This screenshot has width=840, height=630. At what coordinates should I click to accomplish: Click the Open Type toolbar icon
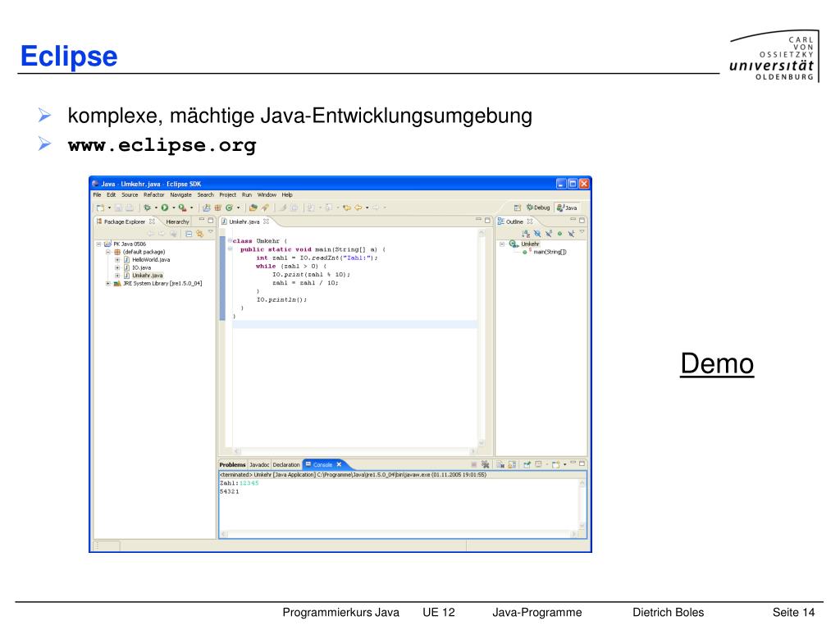[x=253, y=208]
